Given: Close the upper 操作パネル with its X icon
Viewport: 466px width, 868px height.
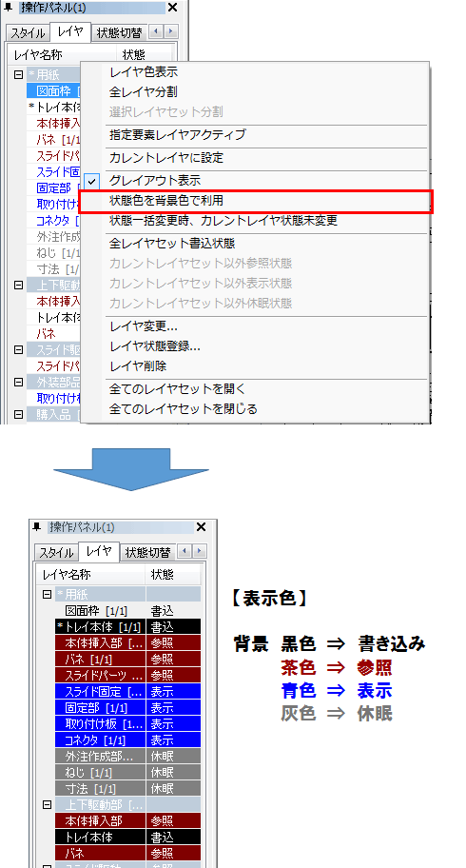Looking at the screenshot, I should (173, 8).
